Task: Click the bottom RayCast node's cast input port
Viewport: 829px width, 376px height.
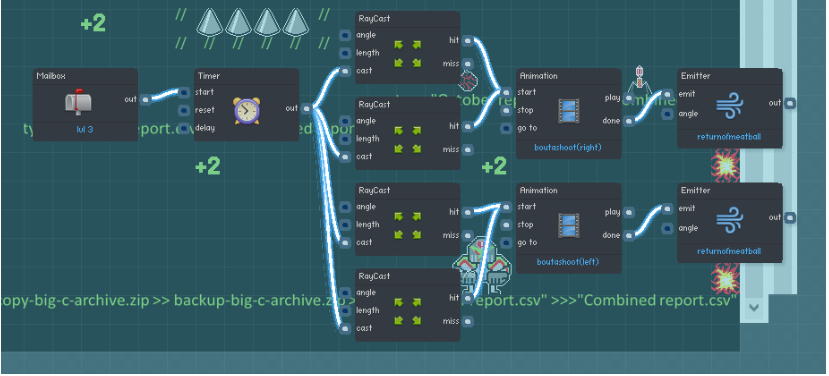Action: 345,328
